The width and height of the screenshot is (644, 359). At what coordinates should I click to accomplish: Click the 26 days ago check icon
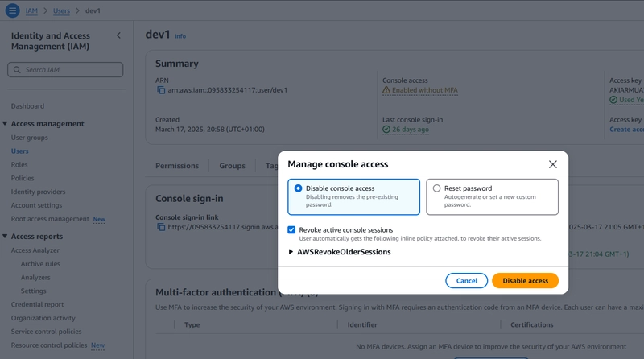click(386, 130)
